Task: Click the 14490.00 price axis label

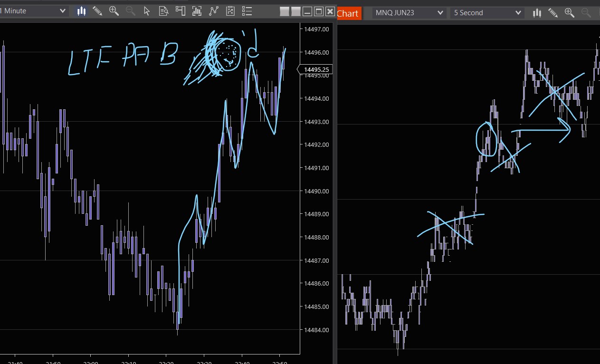Action: coord(316,191)
